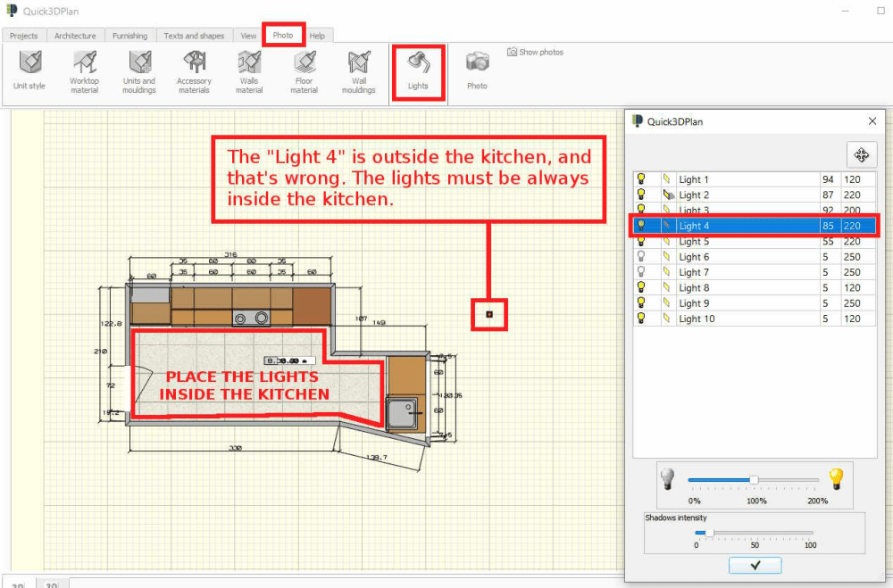Open the View menu tab
The width and height of the screenshot is (893, 588).
pyautogui.click(x=247, y=36)
